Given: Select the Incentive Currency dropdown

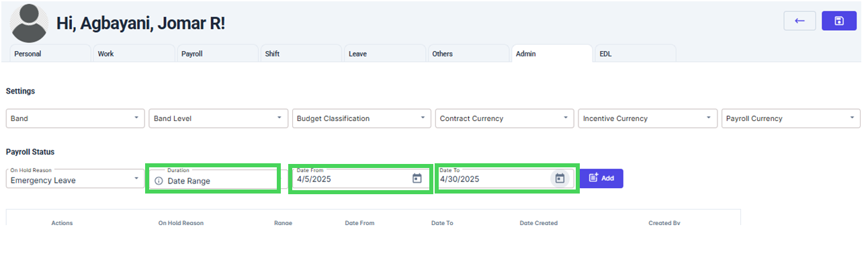Looking at the screenshot, I should point(648,118).
